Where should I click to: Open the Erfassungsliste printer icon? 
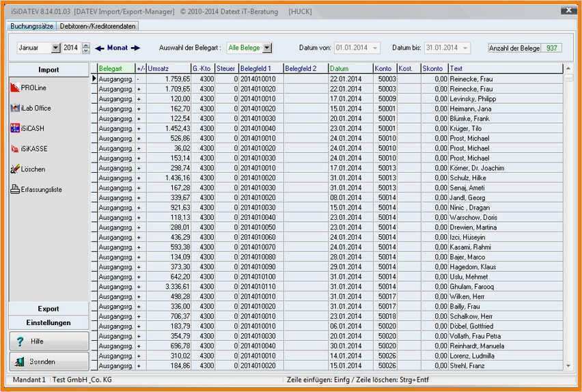click(x=15, y=189)
